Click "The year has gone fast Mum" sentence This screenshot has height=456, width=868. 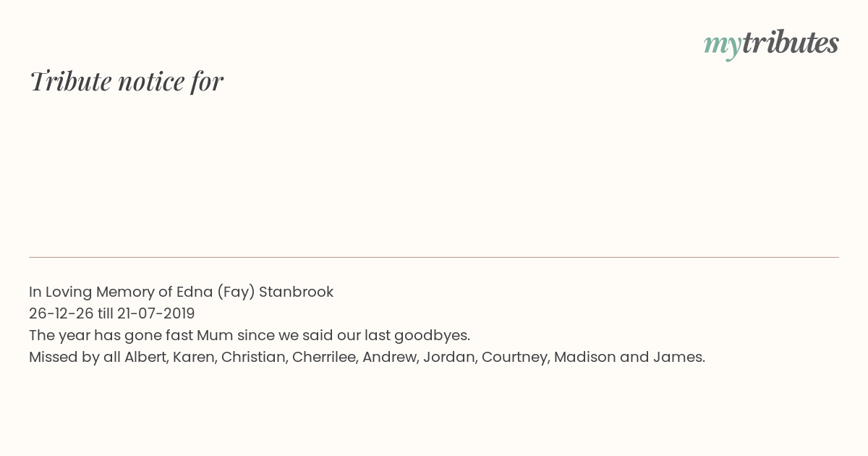(x=250, y=335)
